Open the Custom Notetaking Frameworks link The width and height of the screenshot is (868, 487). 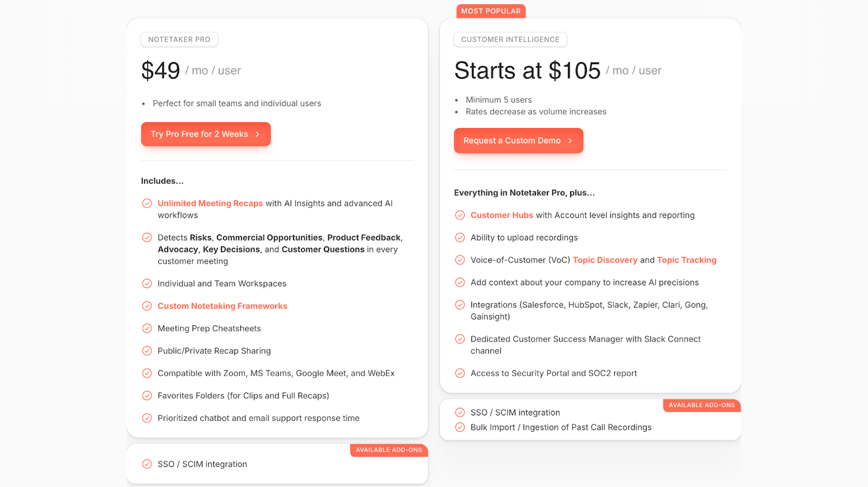coord(222,306)
